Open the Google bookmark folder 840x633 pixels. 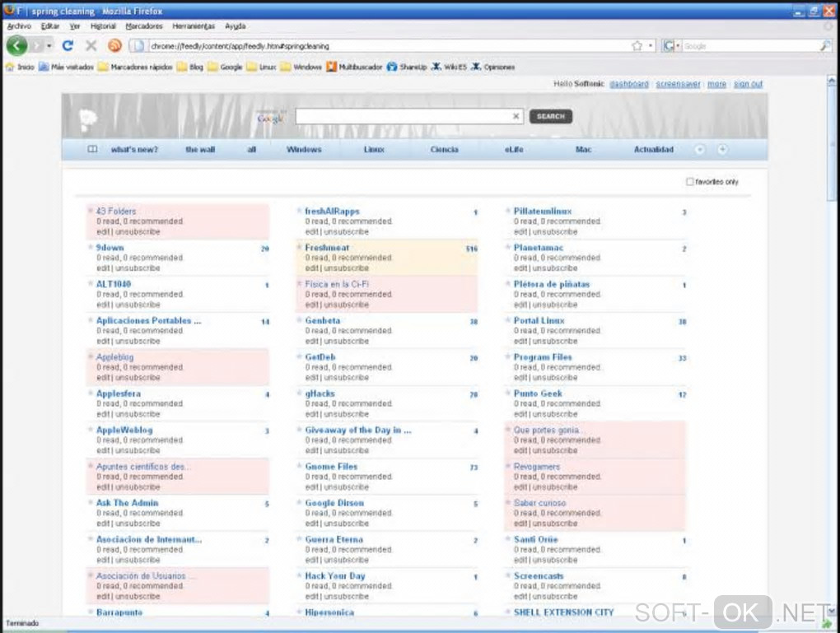[x=225, y=67]
